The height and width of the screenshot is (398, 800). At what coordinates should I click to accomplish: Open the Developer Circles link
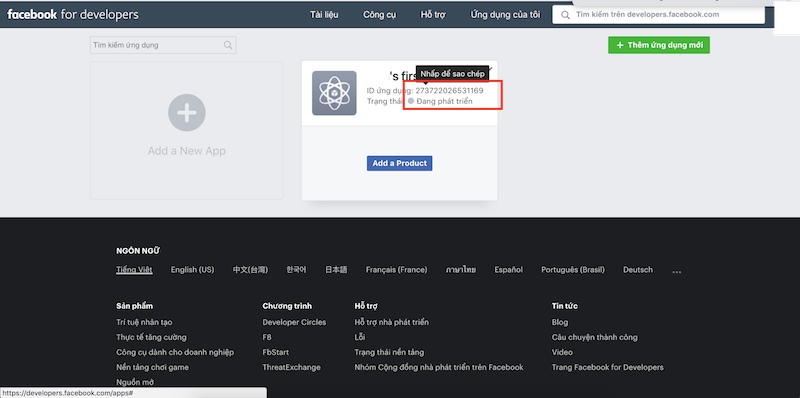[x=294, y=322]
